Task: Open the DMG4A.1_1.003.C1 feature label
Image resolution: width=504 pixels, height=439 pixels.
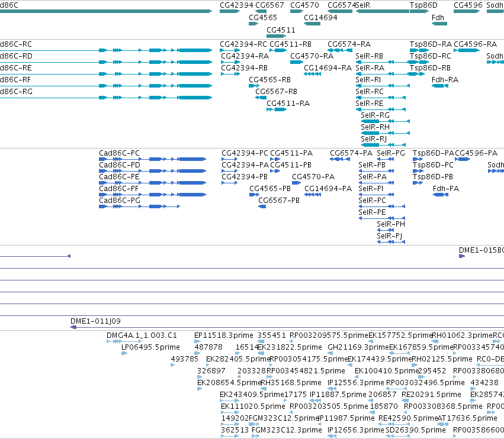Action: [x=142, y=335]
